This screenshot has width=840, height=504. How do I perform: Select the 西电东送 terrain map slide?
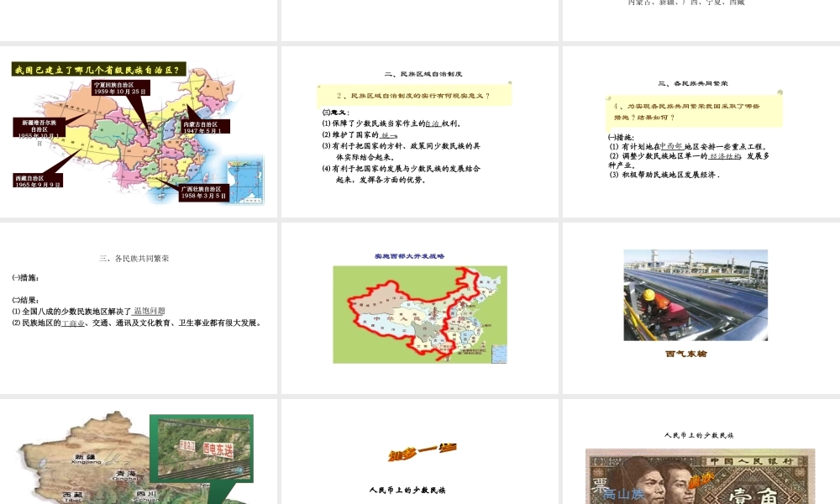pyautogui.click(x=139, y=452)
